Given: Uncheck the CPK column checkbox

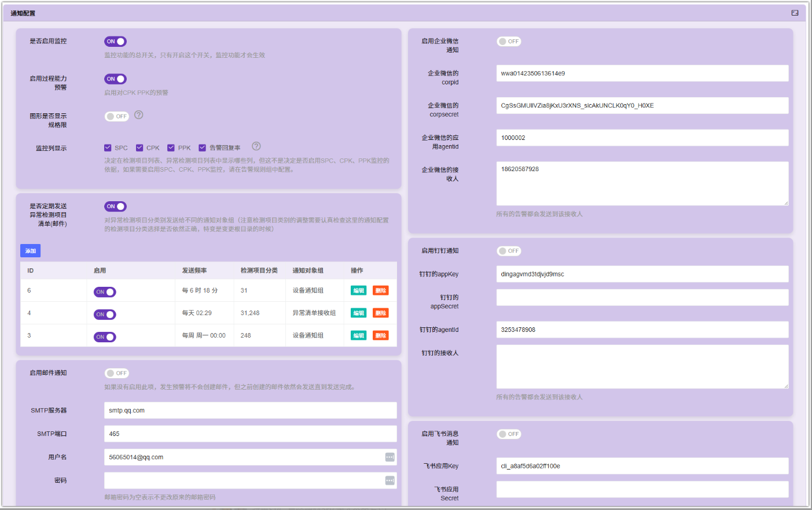Looking at the screenshot, I should click(x=139, y=148).
